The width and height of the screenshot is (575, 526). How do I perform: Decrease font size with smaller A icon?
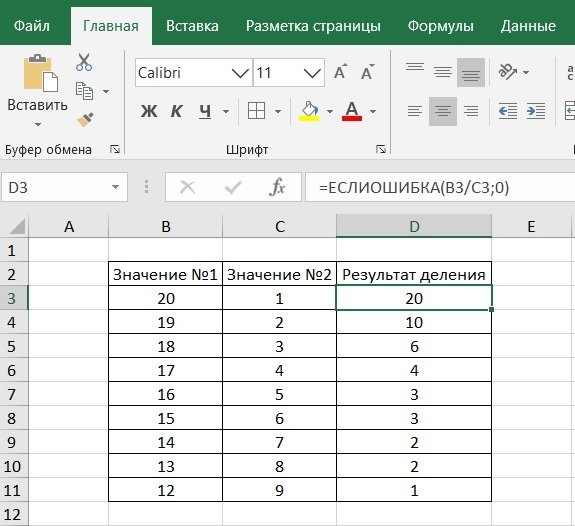pos(367,72)
